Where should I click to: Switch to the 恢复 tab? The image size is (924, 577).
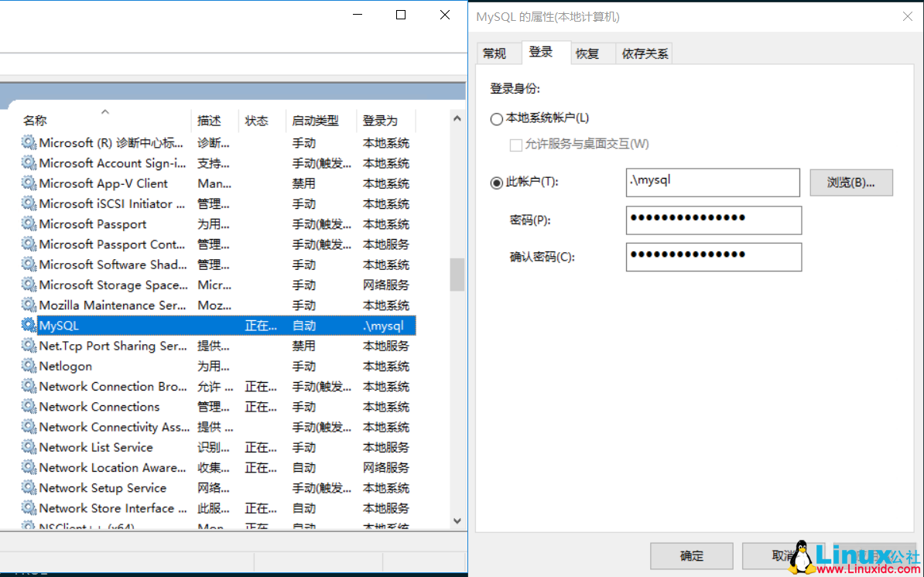click(x=590, y=53)
